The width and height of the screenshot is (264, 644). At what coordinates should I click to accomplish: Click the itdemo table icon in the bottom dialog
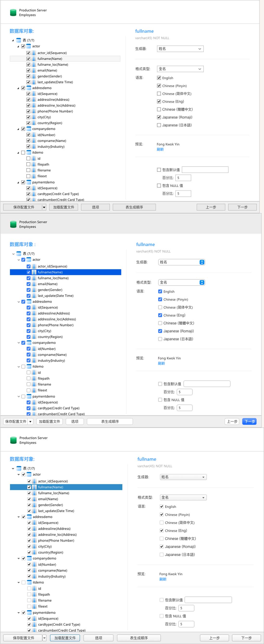[29, 582]
